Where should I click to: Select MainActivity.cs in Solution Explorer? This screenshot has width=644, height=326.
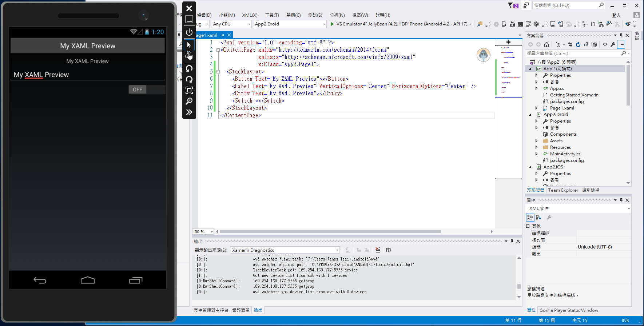point(565,154)
